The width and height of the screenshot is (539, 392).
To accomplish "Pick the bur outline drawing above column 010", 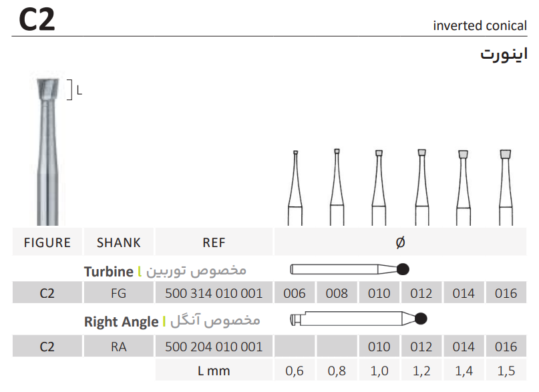I will tap(379, 188).
